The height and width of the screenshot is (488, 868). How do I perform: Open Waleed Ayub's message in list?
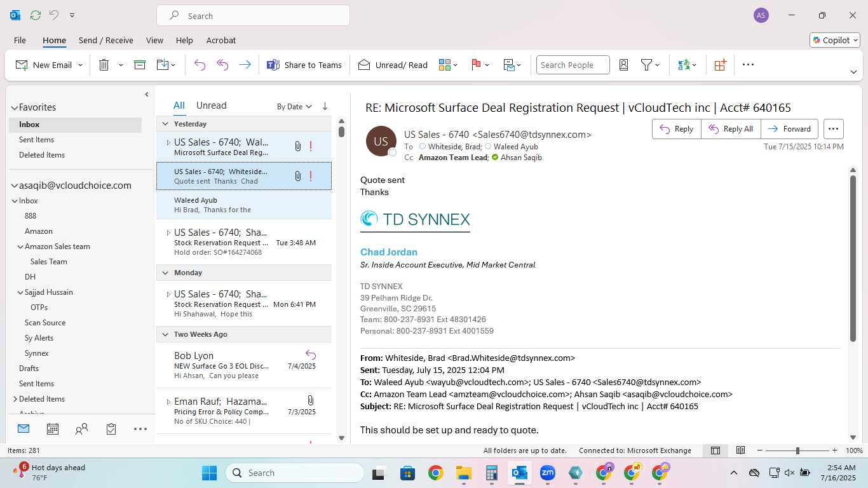coord(244,205)
